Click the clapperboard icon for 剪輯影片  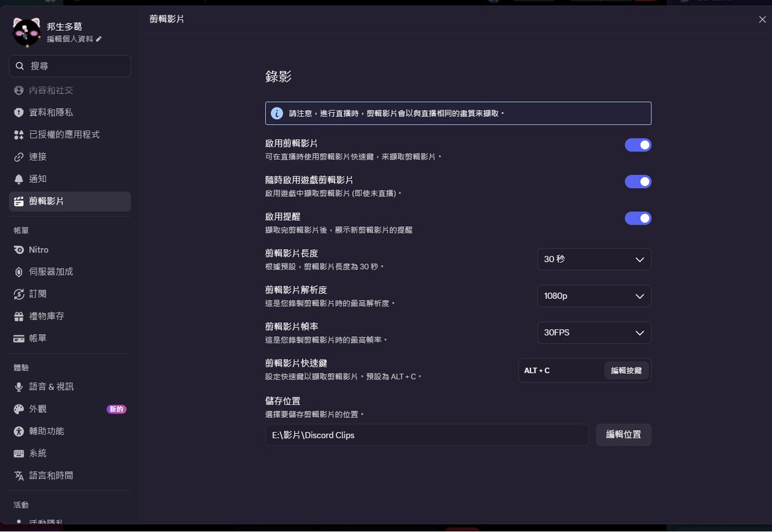click(19, 202)
